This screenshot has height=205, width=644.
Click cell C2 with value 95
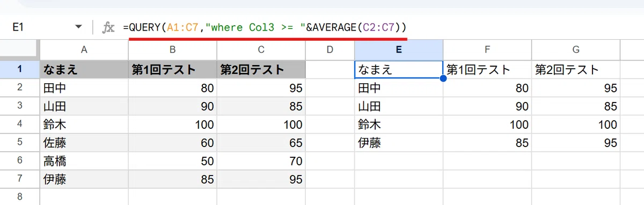[x=261, y=87]
